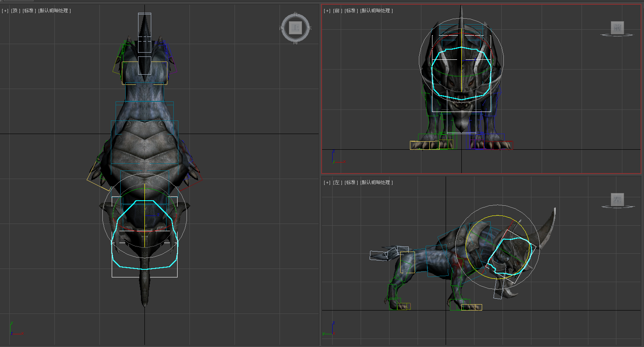Click [默认明暗处理] shading label in front viewport

(x=376, y=11)
